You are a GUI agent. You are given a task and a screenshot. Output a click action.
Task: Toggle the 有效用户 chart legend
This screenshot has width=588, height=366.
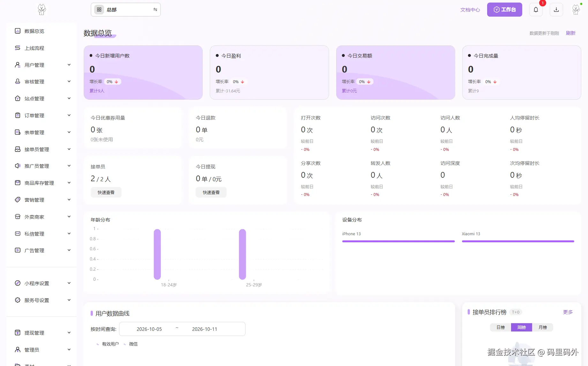(108, 344)
